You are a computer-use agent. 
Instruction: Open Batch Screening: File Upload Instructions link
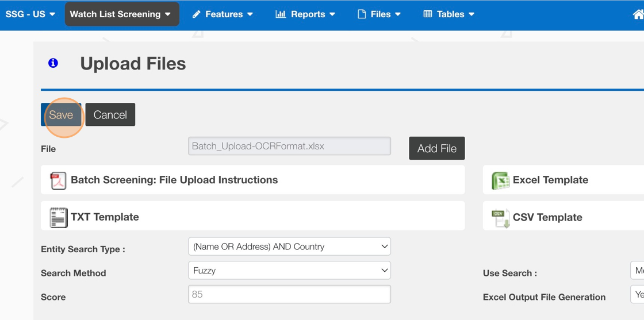[x=174, y=180]
